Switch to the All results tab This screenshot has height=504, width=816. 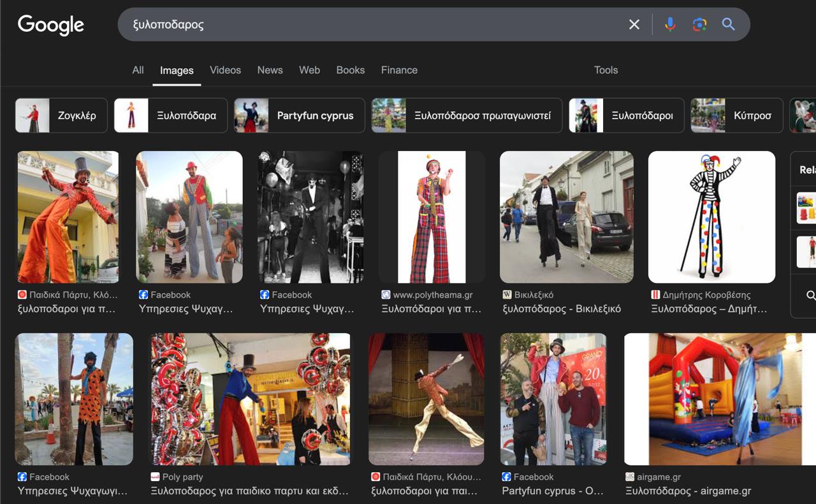(x=138, y=70)
